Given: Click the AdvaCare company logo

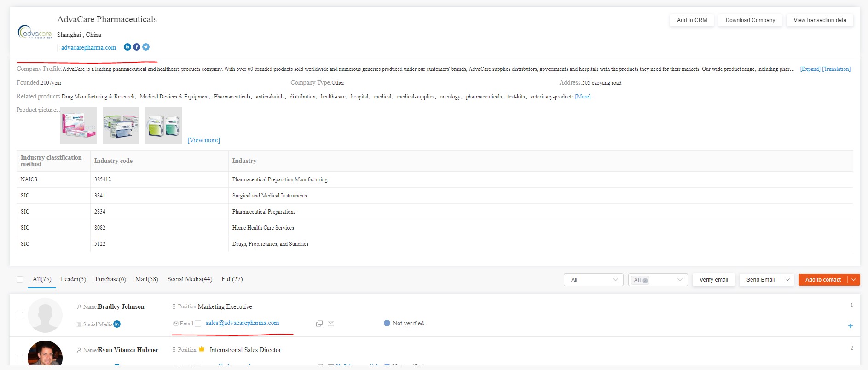Looking at the screenshot, I should coord(35,32).
